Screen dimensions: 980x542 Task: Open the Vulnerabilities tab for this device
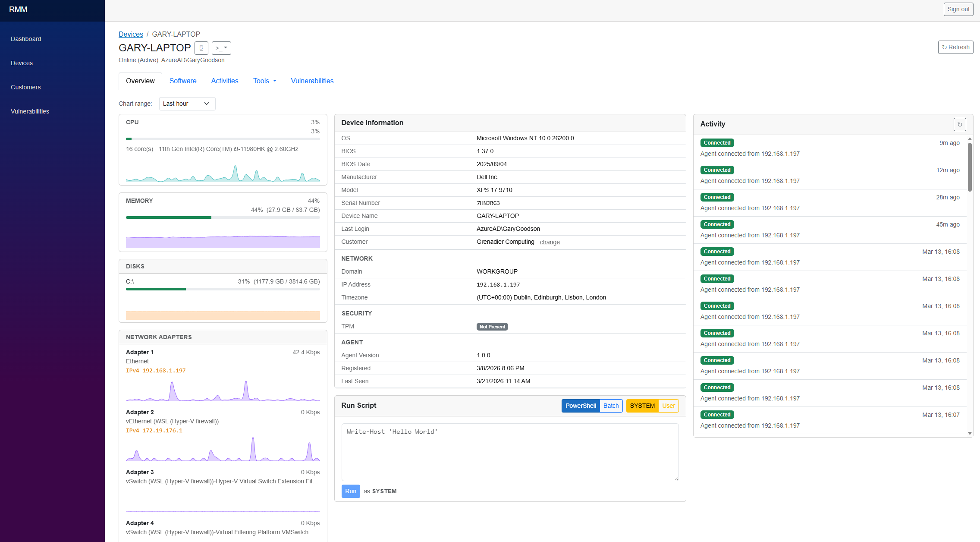312,81
